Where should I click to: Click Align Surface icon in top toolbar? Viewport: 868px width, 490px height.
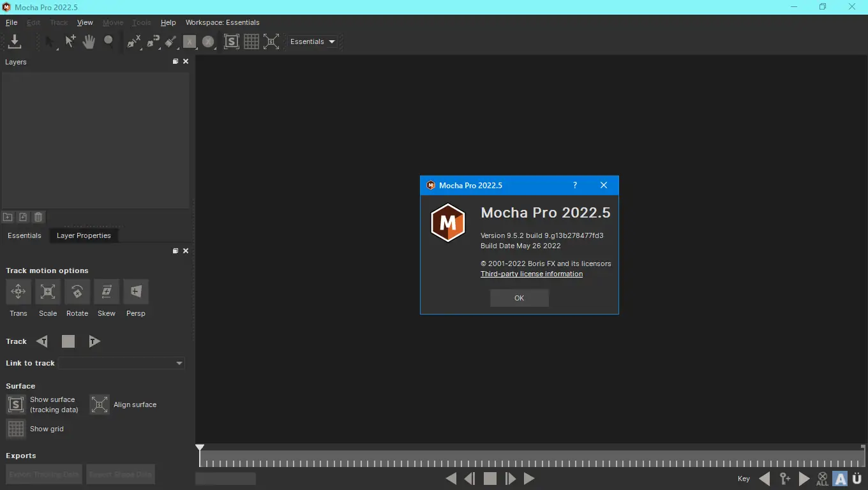point(271,41)
